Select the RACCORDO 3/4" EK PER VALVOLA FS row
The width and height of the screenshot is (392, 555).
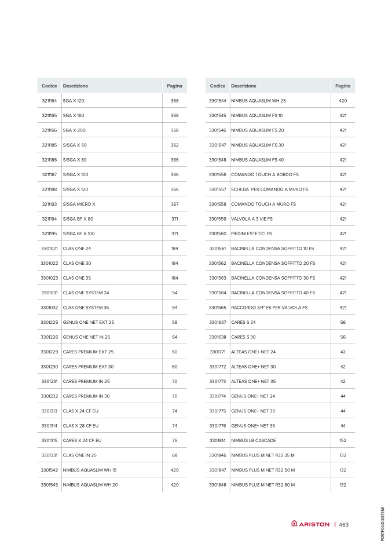(280, 307)
